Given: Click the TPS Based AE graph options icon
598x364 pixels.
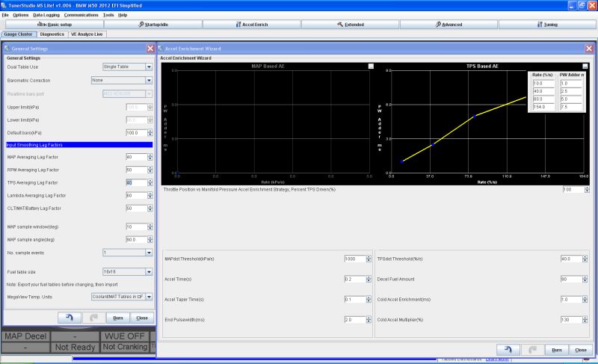Looking at the screenshot, I should pyautogui.click(x=585, y=67).
